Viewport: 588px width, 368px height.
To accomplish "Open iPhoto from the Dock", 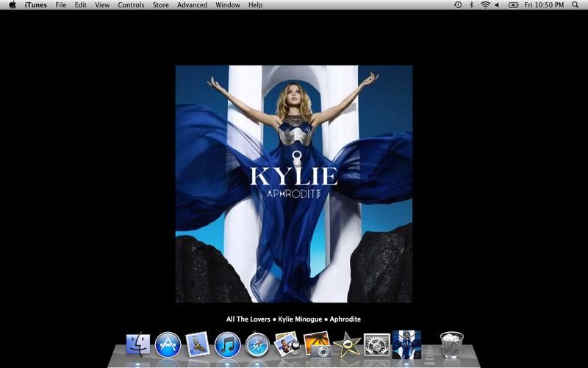I will [287, 344].
